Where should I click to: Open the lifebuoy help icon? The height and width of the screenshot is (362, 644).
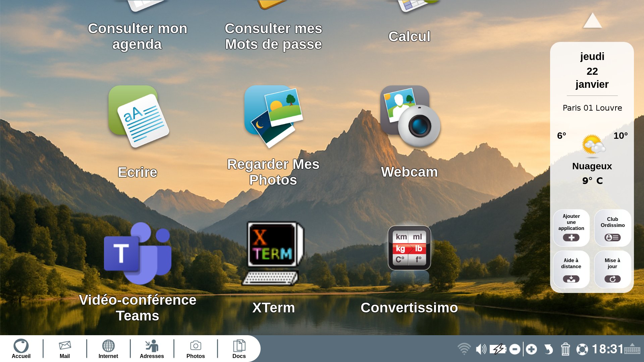[582, 349]
